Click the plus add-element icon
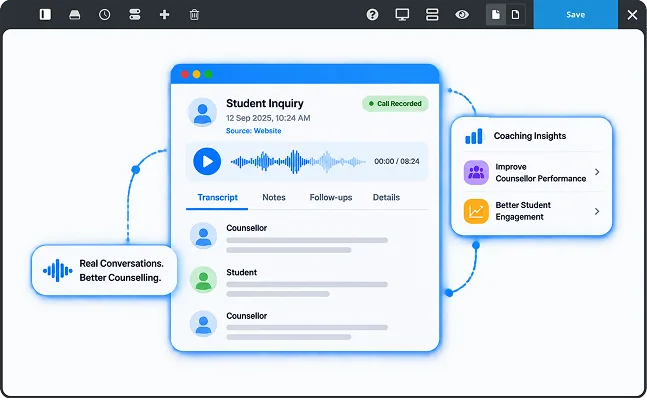Image resolution: width=647 pixels, height=400 pixels. click(164, 15)
